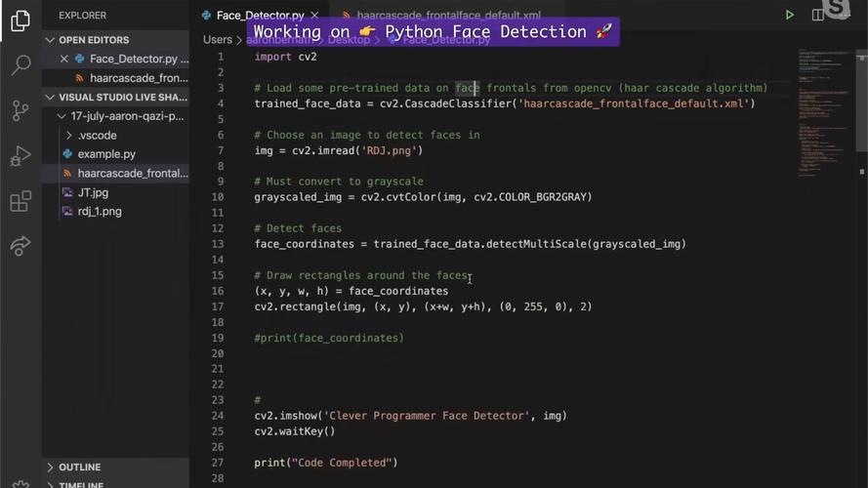Viewport: 868px width, 488px height.
Task: Switch to the Face_Detector.py tab
Action: (260, 15)
